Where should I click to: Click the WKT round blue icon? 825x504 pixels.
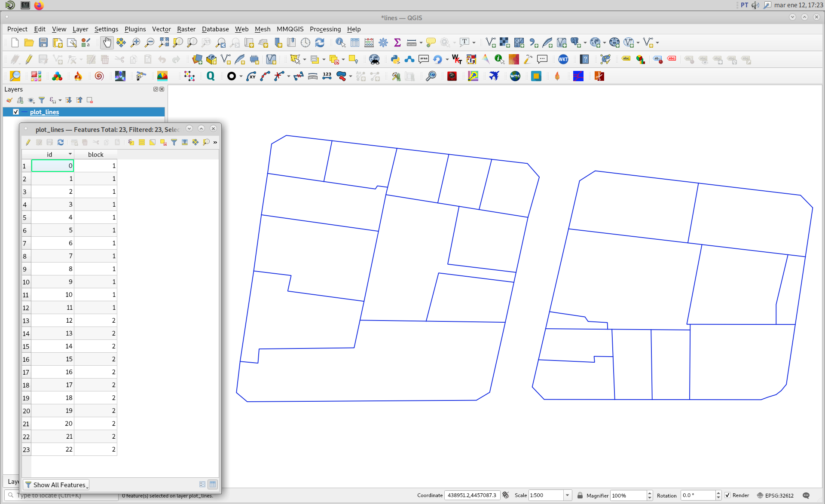(x=563, y=59)
